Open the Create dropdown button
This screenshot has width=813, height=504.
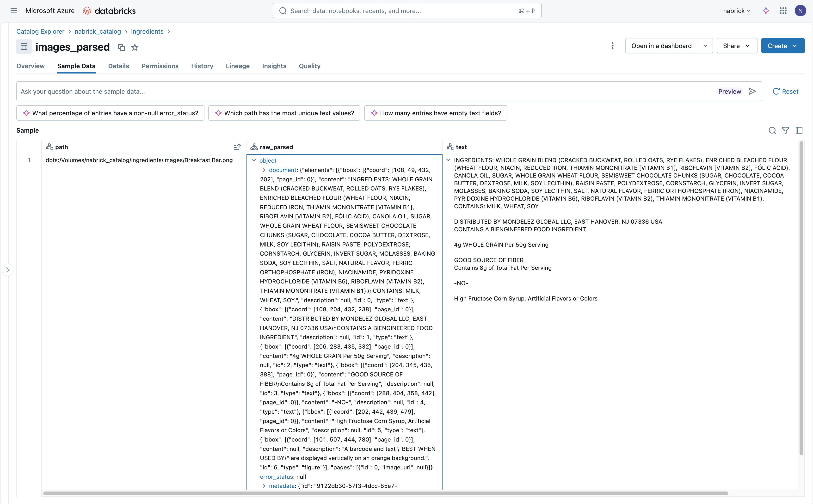[x=782, y=46]
